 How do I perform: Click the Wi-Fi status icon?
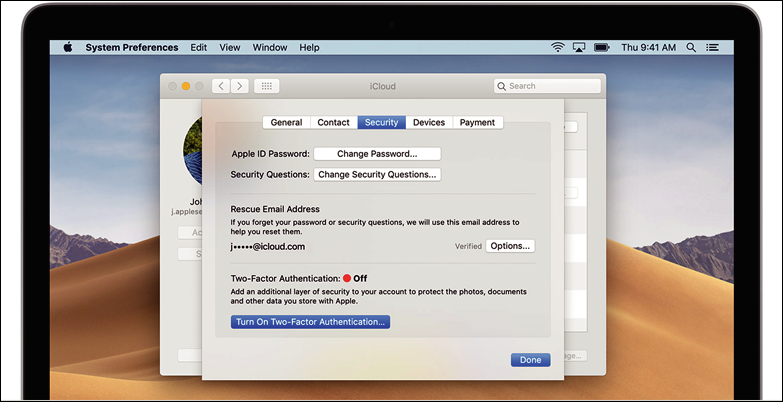pyautogui.click(x=557, y=47)
